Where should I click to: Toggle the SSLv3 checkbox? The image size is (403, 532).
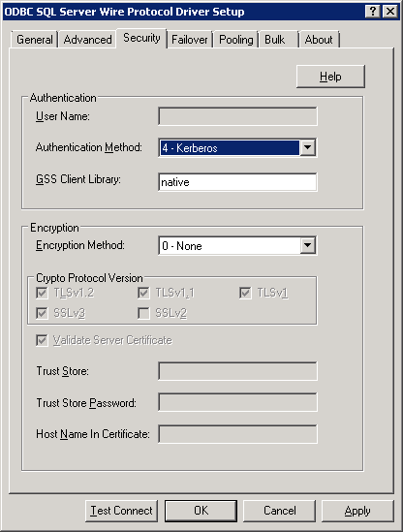pos(42,313)
